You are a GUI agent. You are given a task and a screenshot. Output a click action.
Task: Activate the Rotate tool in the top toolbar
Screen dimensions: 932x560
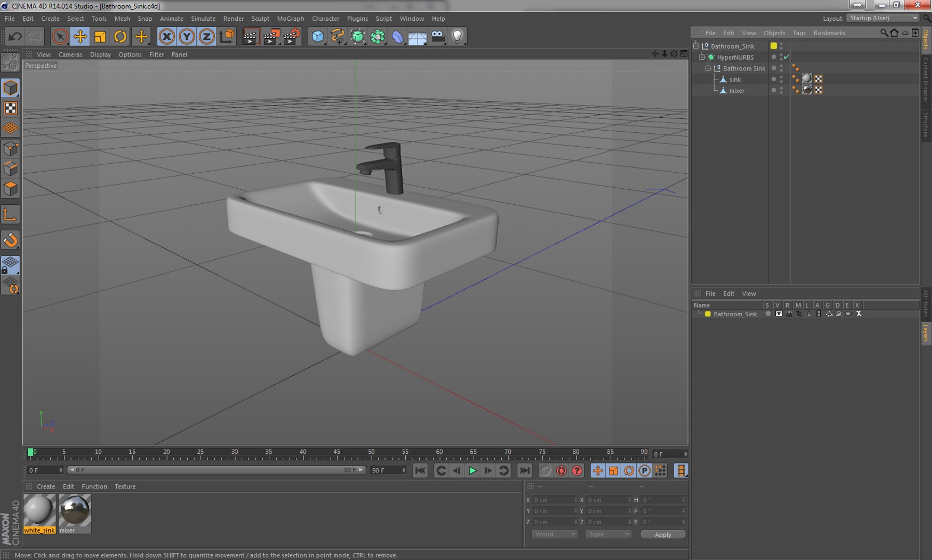(x=120, y=36)
